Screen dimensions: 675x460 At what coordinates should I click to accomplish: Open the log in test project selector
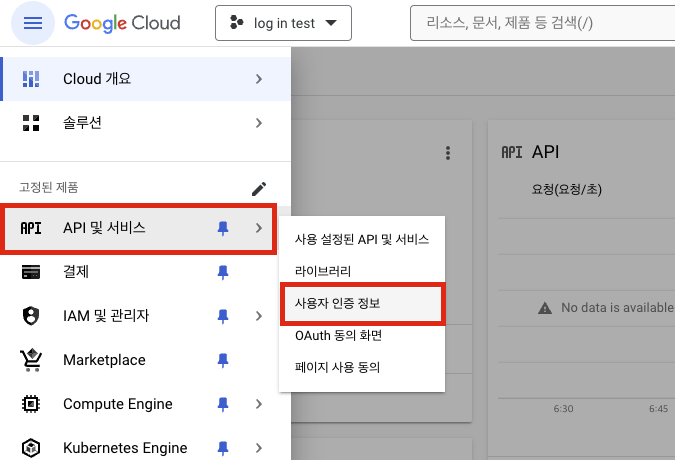click(283, 23)
